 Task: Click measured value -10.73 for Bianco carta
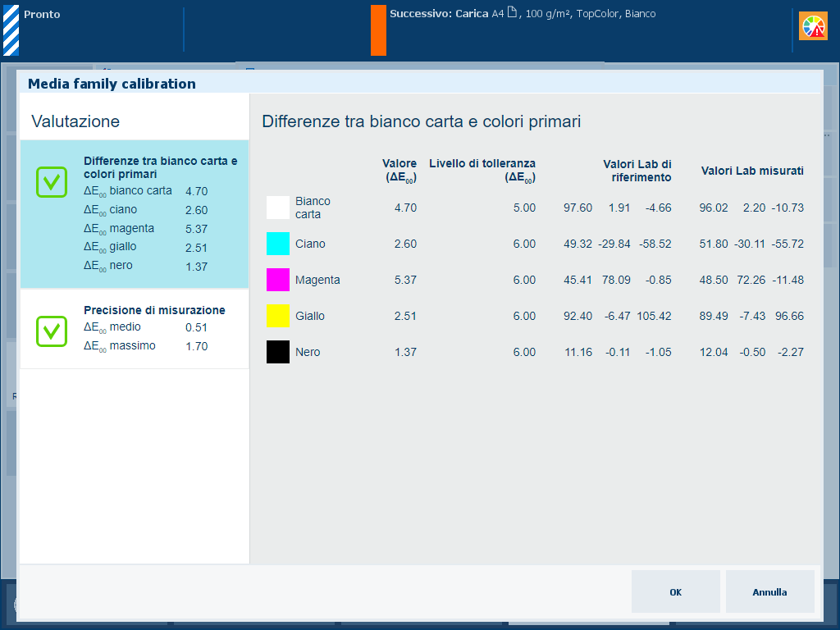[x=788, y=208]
